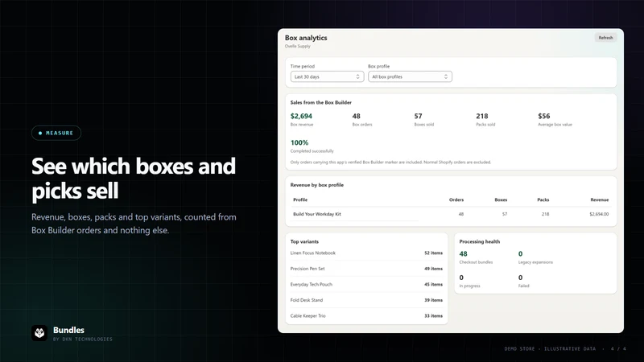Click the Packs column header
The image size is (644, 362).
(543, 200)
